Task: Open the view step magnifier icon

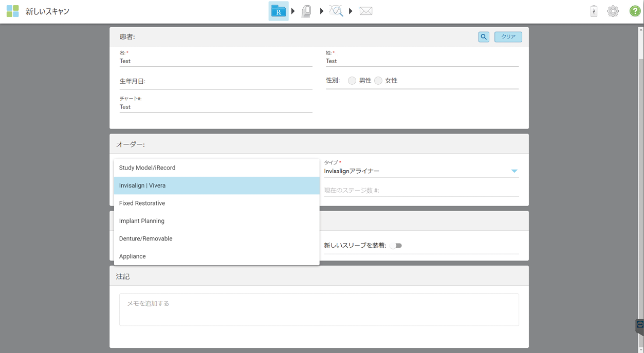Action: point(336,11)
